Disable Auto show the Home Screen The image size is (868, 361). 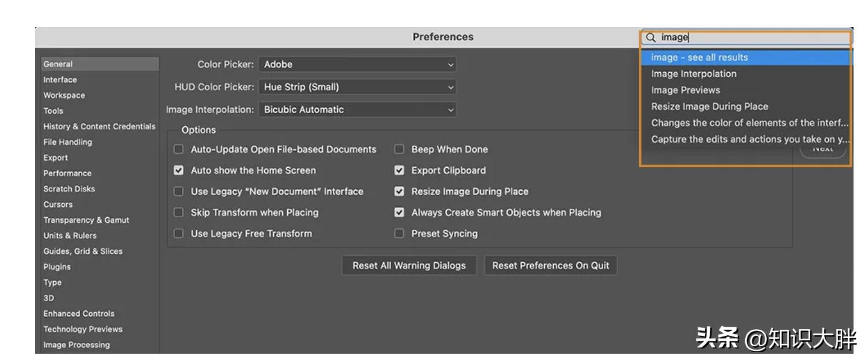[179, 170]
